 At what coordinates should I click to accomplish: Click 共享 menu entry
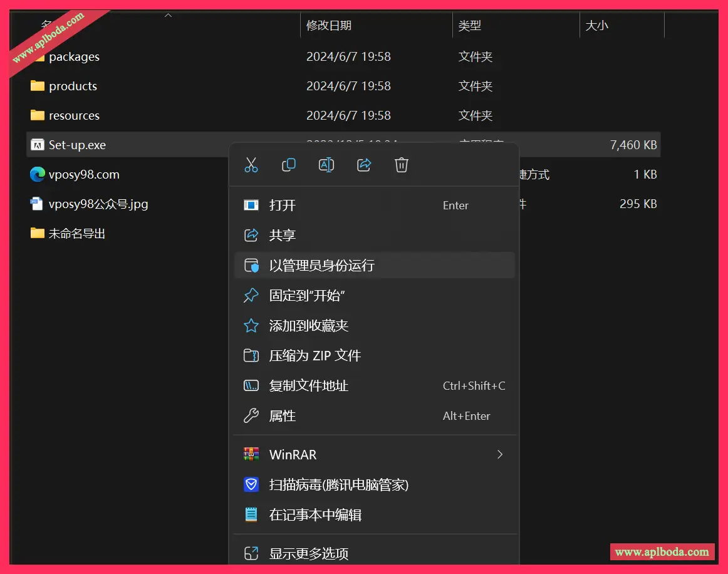pyautogui.click(x=283, y=236)
